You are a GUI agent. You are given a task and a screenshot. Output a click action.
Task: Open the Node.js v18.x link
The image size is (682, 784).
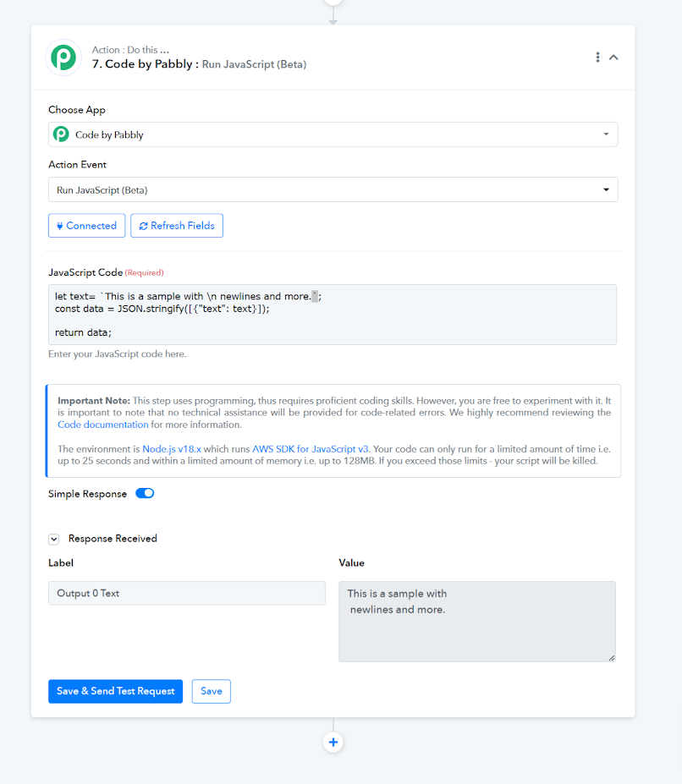tap(172, 449)
